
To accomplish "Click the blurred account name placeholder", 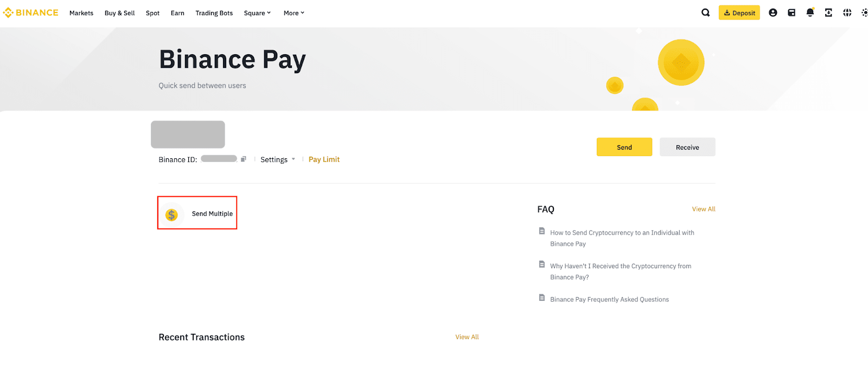I will pyautogui.click(x=188, y=134).
